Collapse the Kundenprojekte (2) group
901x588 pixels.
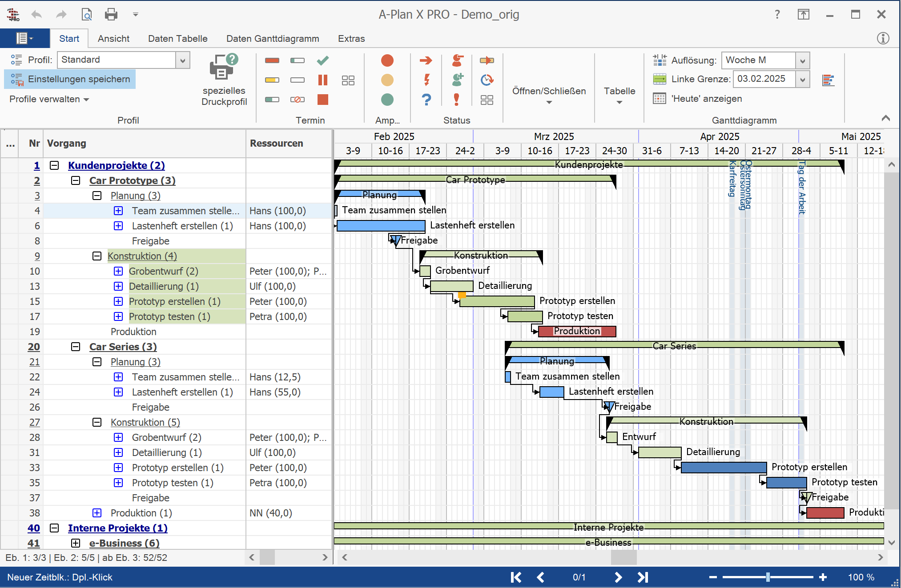(54, 165)
